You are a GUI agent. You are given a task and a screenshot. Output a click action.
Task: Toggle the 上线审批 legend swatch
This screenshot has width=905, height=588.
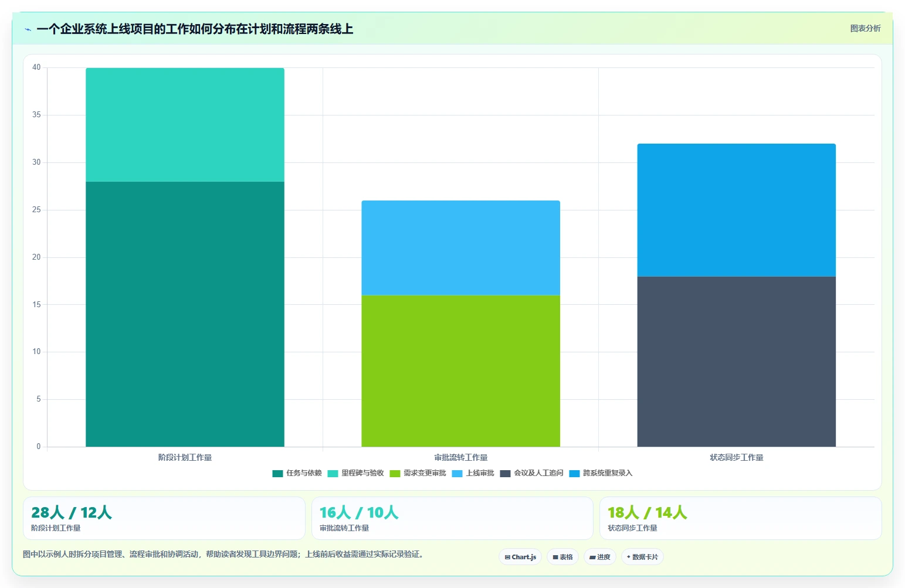coord(457,474)
